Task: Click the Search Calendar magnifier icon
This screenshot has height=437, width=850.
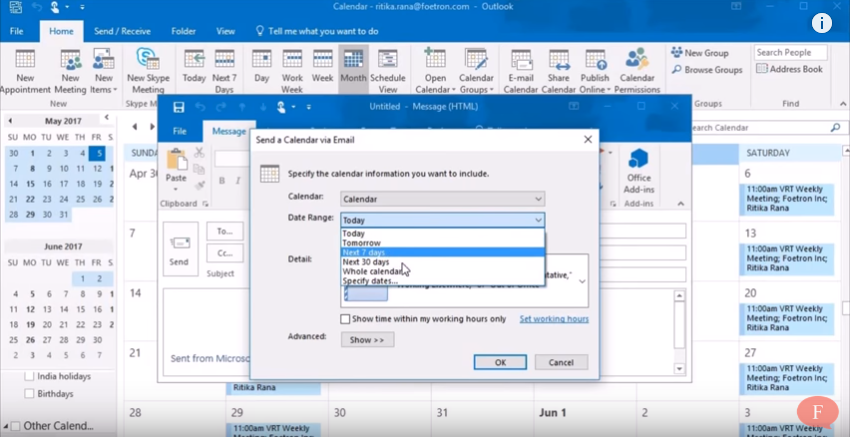Action: pos(835,128)
